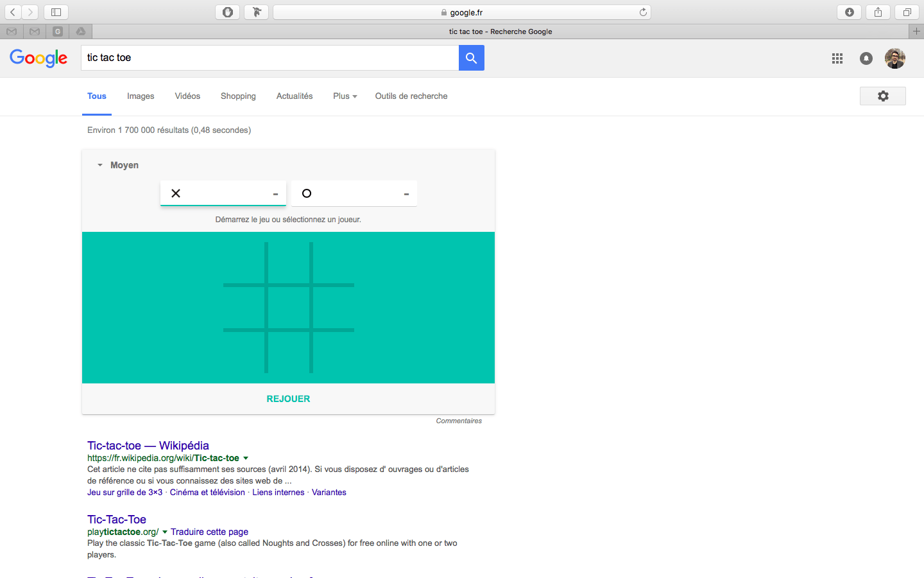Viewport: 924px width, 578px height.
Task: Switch to the Vidéos tab
Action: tap(187, 96)
